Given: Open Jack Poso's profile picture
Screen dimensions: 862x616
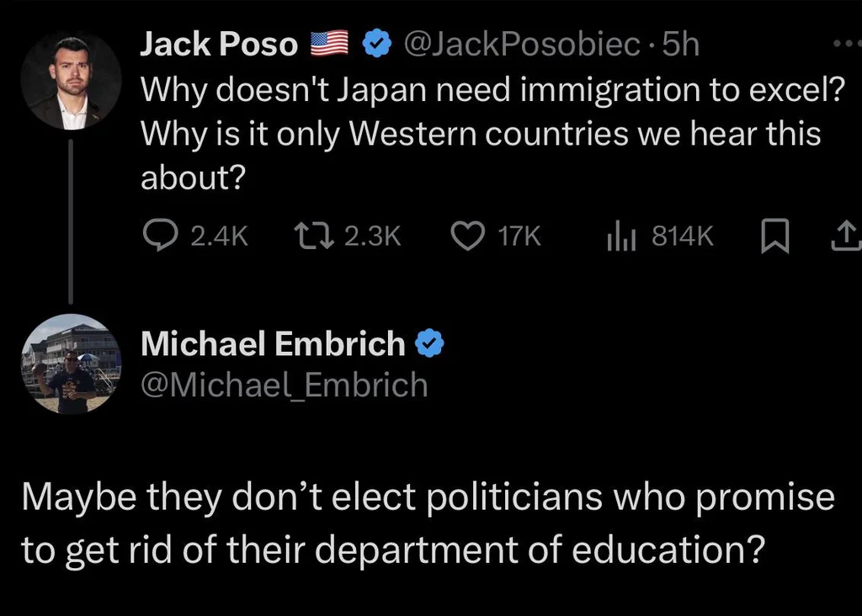Looking at the screenshot, I should click(x=71, y=80).
